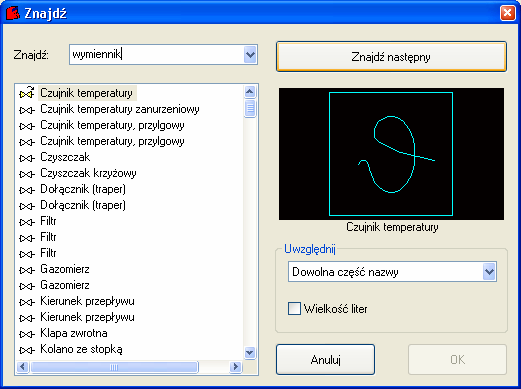Image resolution: width=521 pixels, height=389 pixels.
Task: Open the Znajdź search history dropdown arrow
Action: (250, 55)
